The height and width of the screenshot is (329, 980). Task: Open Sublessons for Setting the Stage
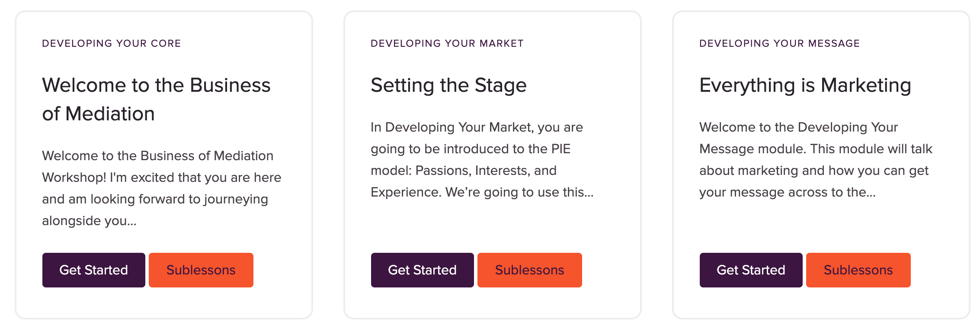point(530,270)
